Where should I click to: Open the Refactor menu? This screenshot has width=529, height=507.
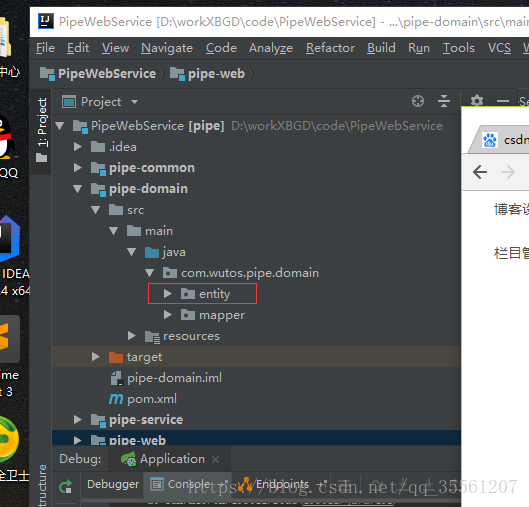click(x=330, y=48)
